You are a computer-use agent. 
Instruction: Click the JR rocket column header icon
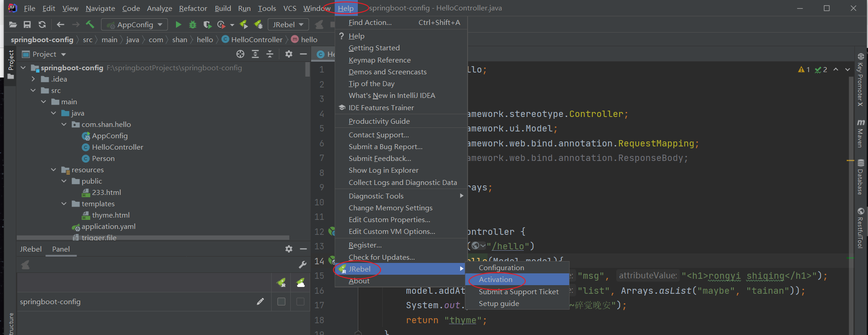[x=282, y=283]
